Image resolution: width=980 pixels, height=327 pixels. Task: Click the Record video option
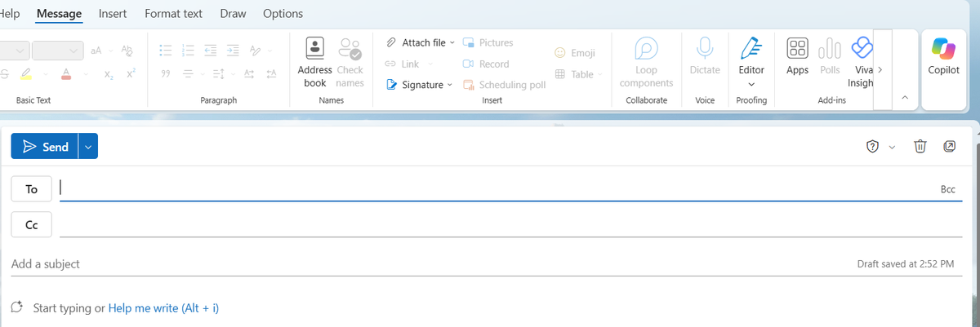click(486, 64)
